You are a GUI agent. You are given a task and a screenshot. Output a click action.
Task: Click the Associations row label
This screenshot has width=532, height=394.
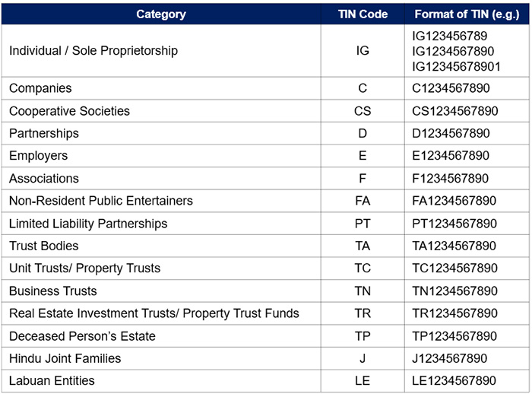tap(44, 179)
